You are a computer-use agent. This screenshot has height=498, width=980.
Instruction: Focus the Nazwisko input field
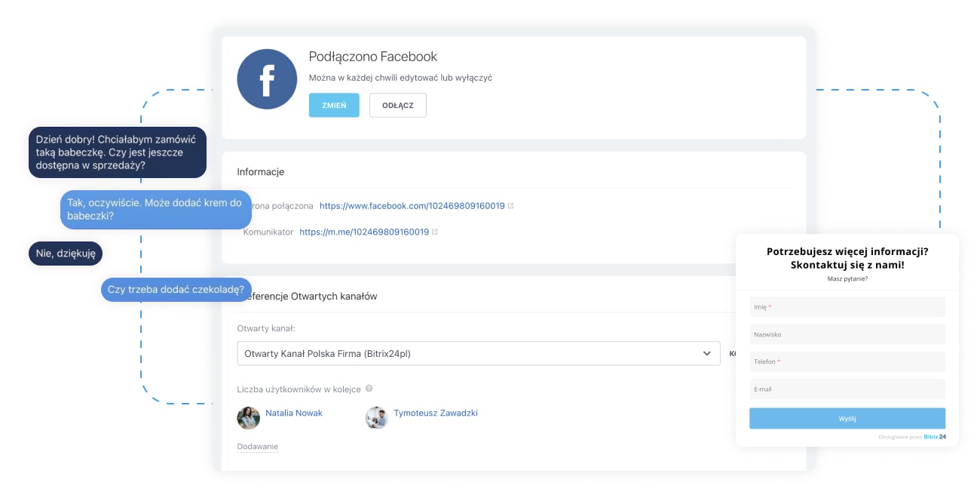click(847, 334)
